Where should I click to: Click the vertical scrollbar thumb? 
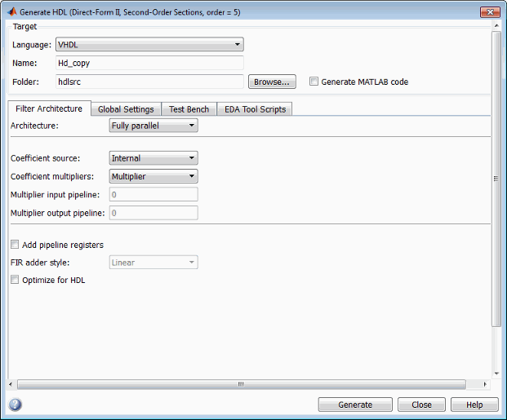496,179
